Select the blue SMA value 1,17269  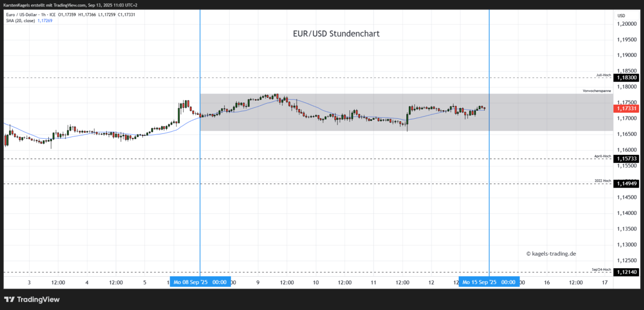point(43,20)
